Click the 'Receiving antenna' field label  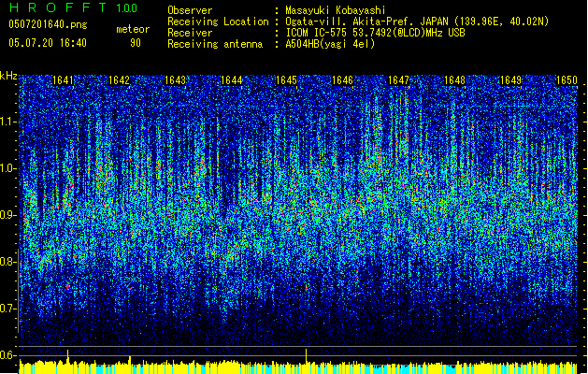(215, 44)
